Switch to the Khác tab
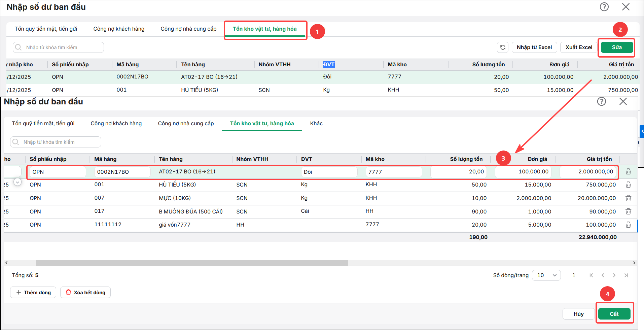 316,124
